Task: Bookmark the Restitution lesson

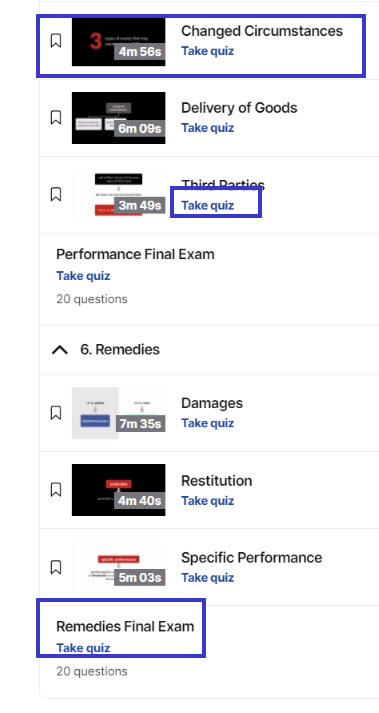Action: (x=56, y=490)
